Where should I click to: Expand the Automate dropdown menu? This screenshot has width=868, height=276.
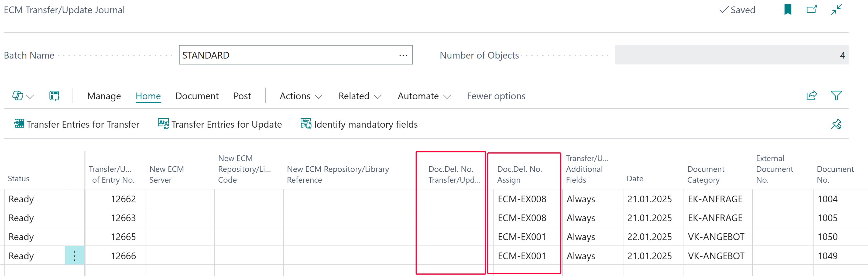click(424, 96)
